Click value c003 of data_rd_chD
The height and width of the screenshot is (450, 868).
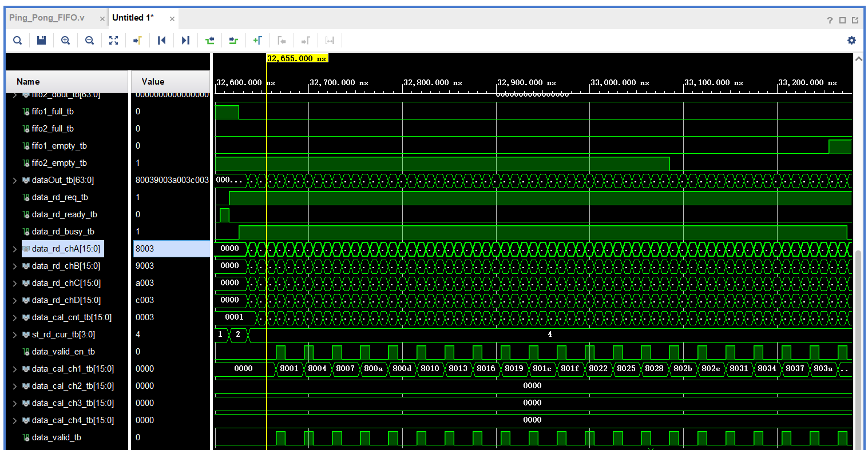[145, 300]
